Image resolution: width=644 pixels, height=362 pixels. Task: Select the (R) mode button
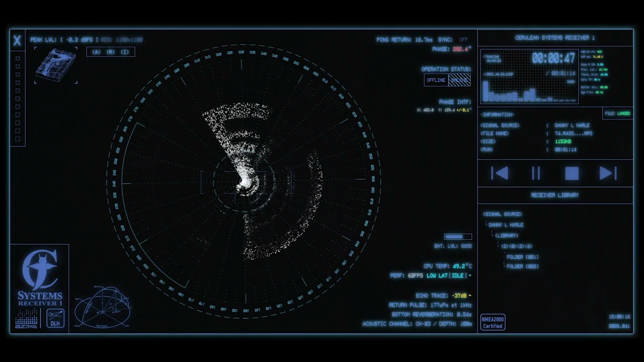tap(110, 52)
